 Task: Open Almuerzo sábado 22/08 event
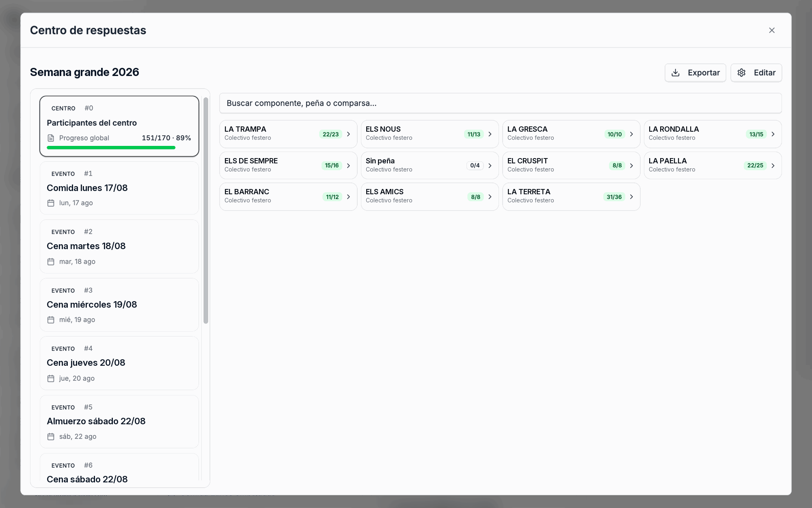click(x=119, y=421)
